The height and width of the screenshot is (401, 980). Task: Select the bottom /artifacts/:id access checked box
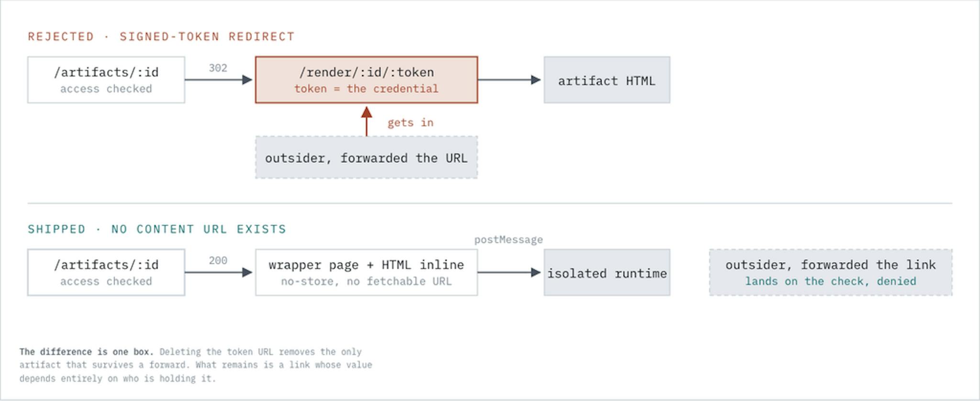click(x=106, y=272)
